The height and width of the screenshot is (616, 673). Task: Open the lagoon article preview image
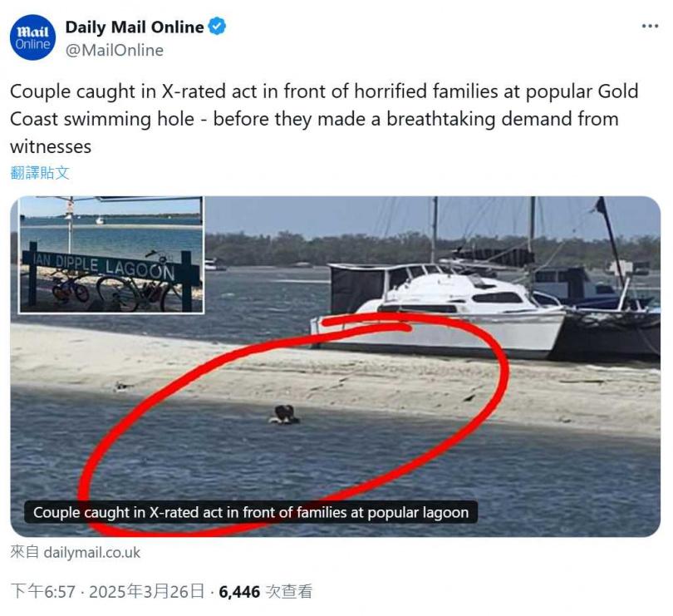335,367
